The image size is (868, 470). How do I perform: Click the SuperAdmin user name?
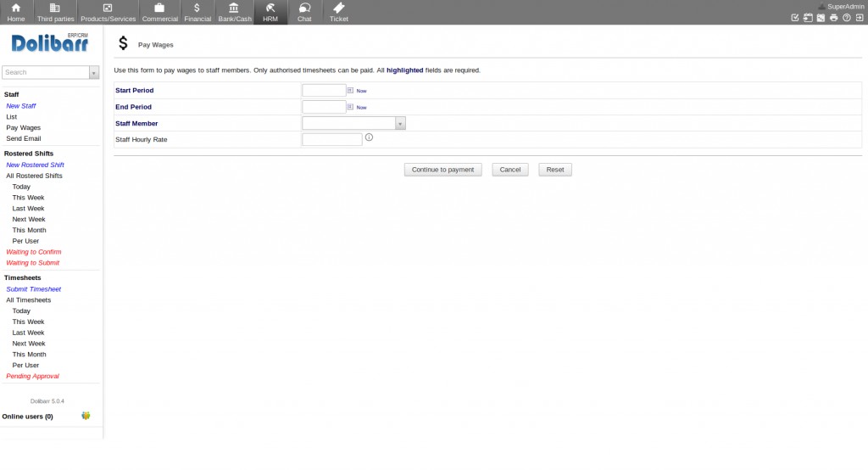click(845, 7)
